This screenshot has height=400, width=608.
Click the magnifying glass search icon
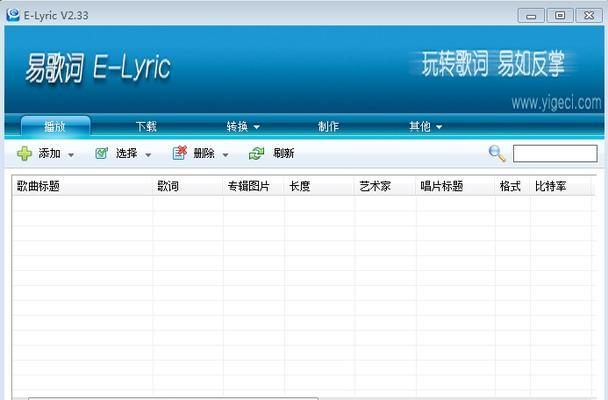pos(497,153)
